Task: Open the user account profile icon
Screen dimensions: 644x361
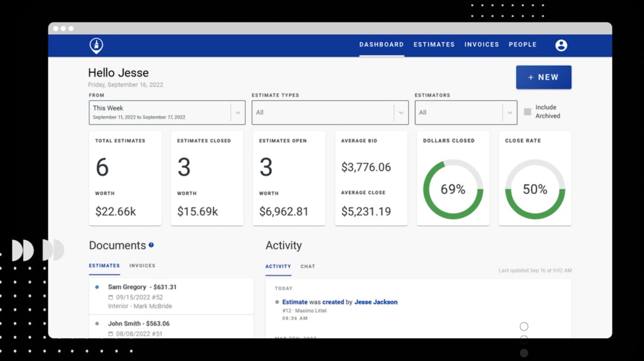Action: pos(561,45)
